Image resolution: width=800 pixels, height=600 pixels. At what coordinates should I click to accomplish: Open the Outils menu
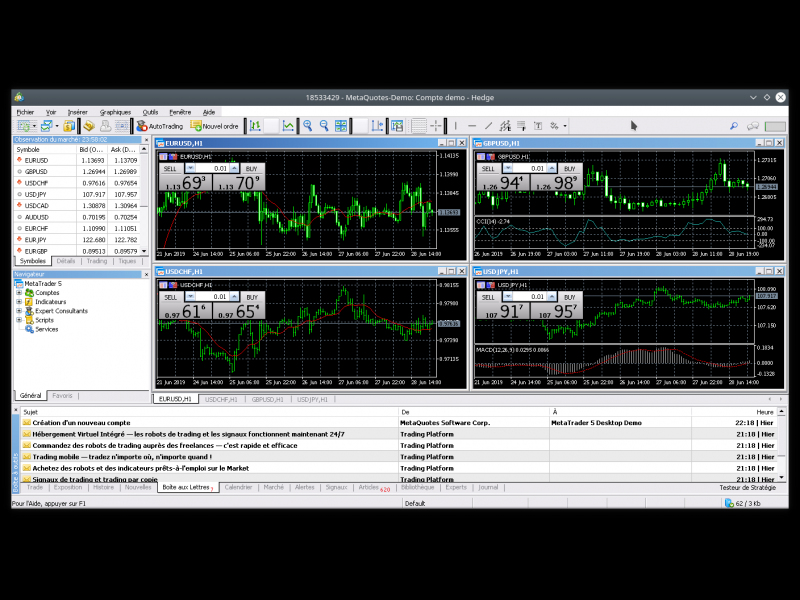click(x=150, y=112)
